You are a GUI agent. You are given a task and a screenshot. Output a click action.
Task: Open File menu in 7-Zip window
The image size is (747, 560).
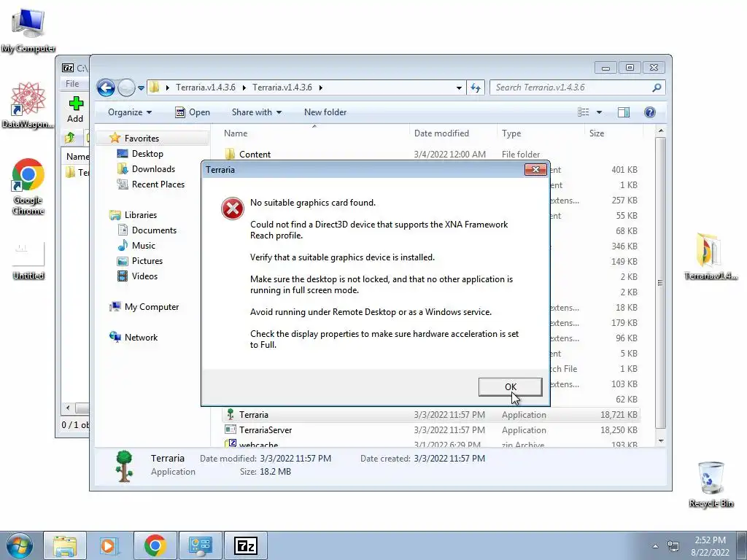[72, 84]
